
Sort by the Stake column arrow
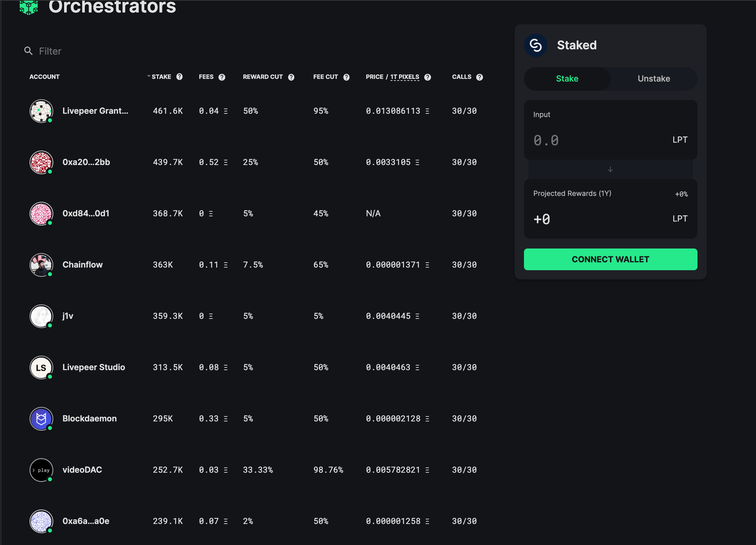149,76
